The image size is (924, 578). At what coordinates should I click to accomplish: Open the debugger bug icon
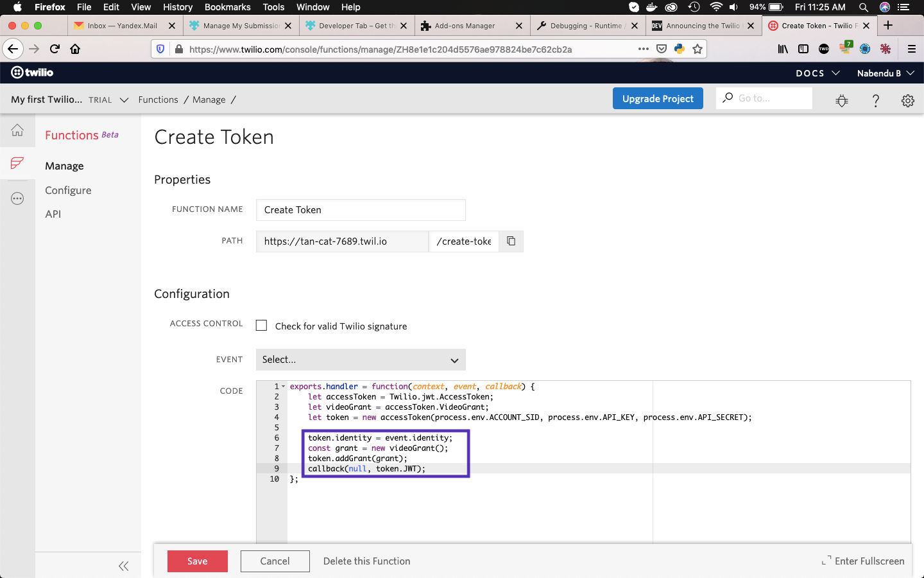(x=842, y=100)
